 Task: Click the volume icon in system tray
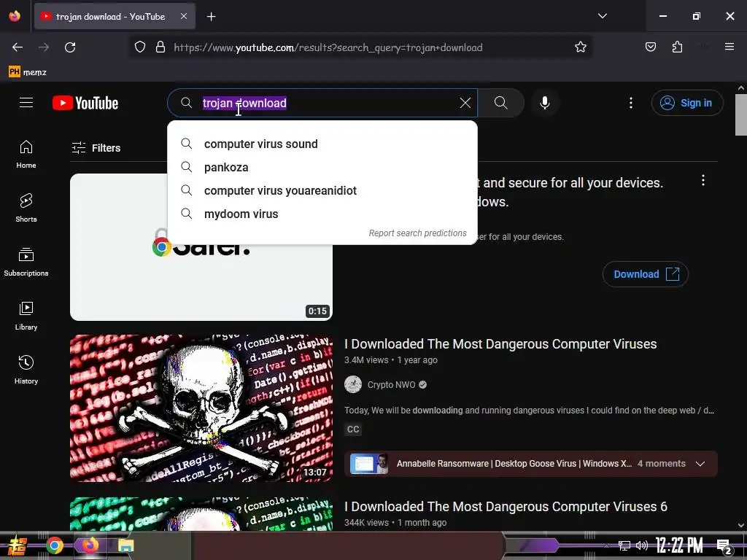tap(641, 545)
